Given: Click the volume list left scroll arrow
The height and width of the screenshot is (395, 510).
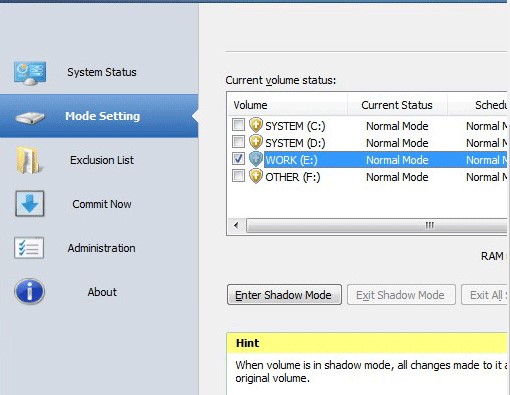Looking at the screenshot, I should 236,225.
